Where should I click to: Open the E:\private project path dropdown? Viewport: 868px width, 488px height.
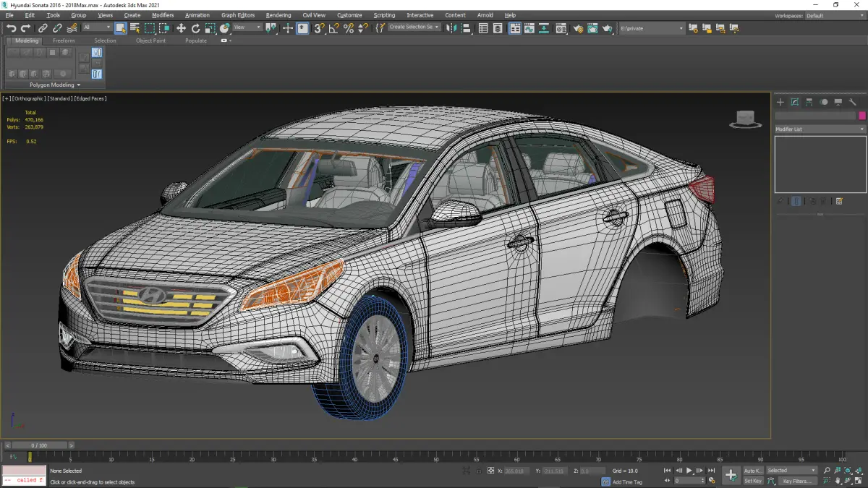click(x=652, y=28)
